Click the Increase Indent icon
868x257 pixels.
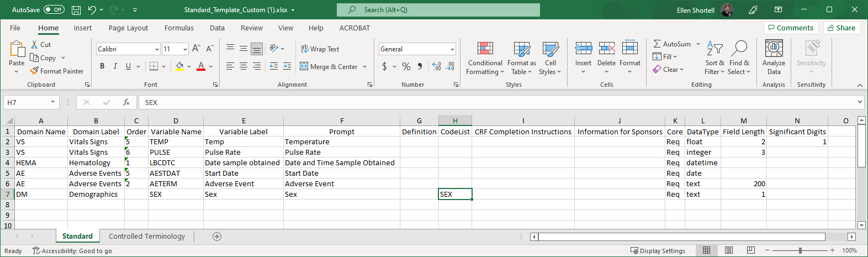287,66
